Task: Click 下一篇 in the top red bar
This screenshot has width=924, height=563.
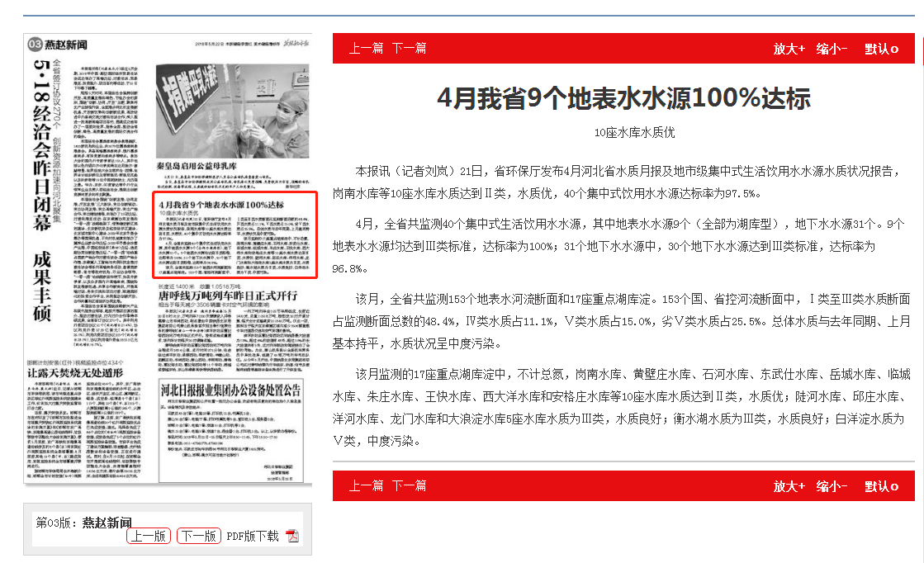Action: point(409,48)
